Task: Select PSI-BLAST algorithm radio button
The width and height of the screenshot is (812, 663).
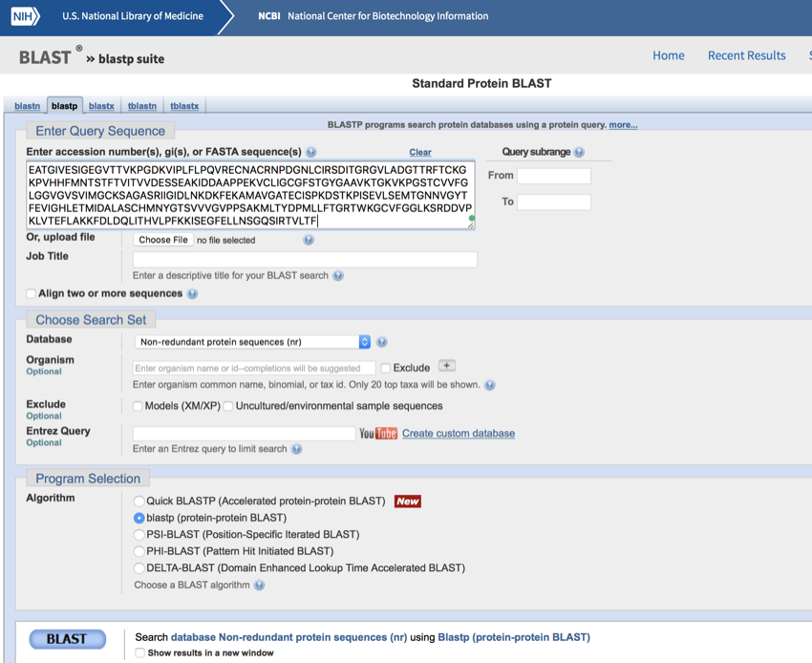Action: (x=139, y=535)
